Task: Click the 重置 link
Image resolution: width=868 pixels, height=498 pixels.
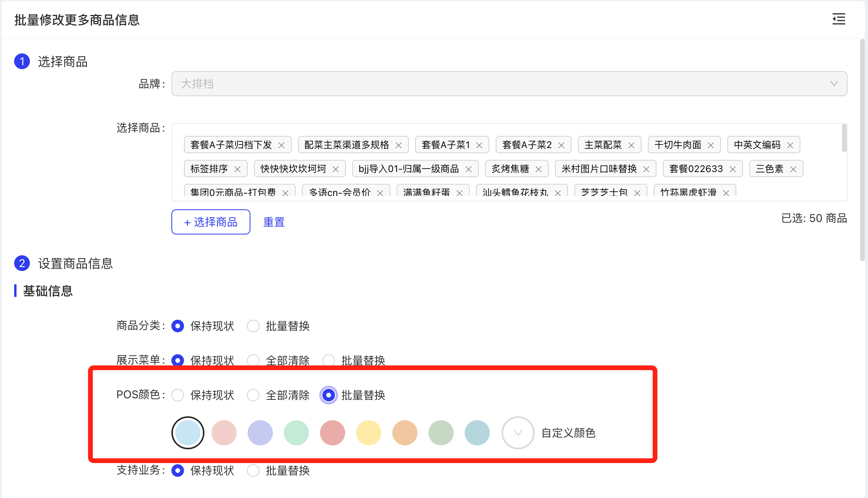Action: [274, 222]
